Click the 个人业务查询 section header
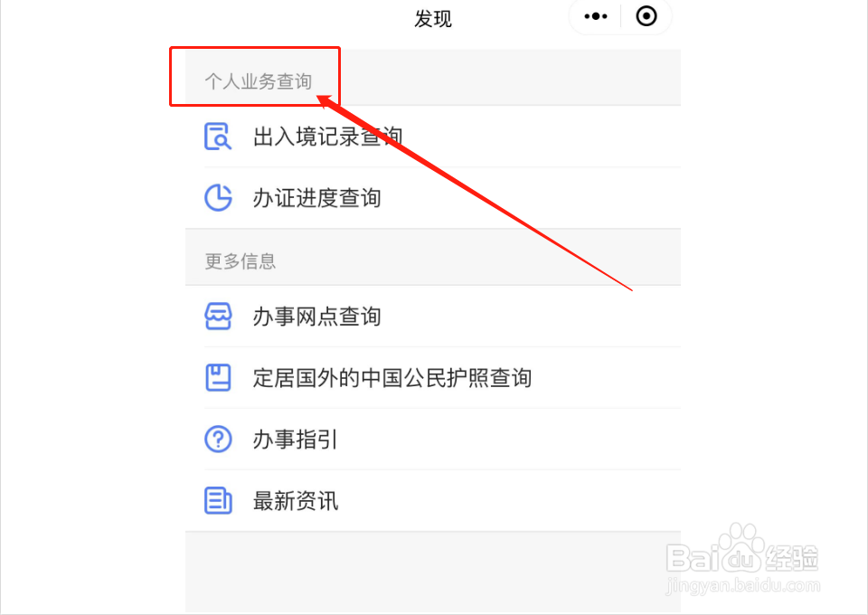 (x=258, y=81)
